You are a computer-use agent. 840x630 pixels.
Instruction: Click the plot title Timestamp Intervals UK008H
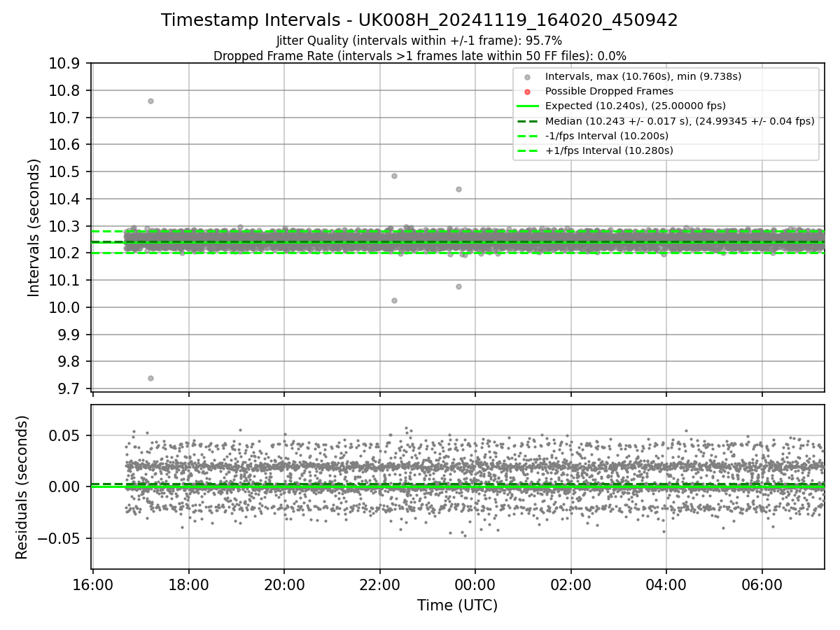coord(419,20)
